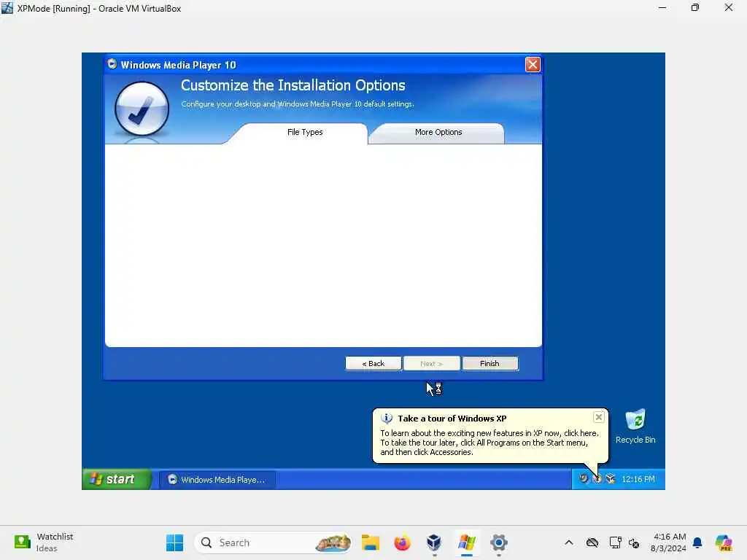Image resolution: width=747 pixels, height=560 pixels.
Task: Click the VirtualBox window title icon
Action: point(7,8)
